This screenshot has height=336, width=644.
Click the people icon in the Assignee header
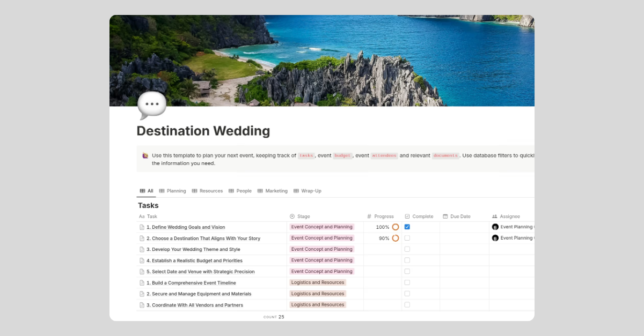coord(495,216)
